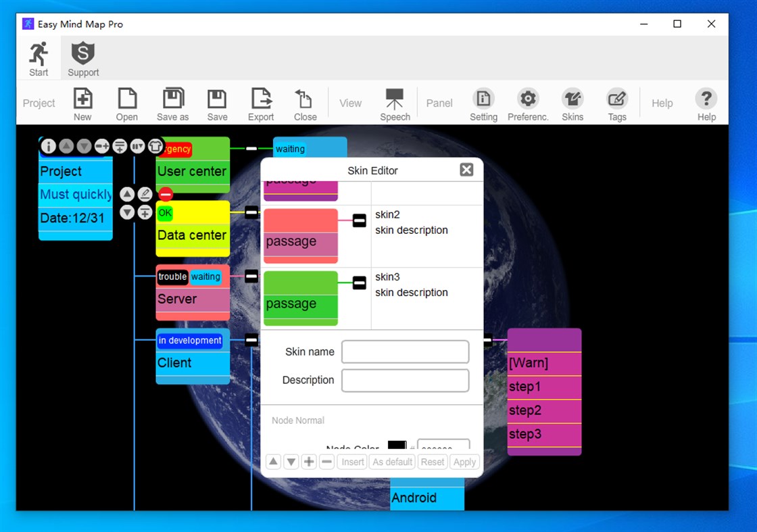
Task: Collapse the User center node branch
Action: (x=250, y=149)
